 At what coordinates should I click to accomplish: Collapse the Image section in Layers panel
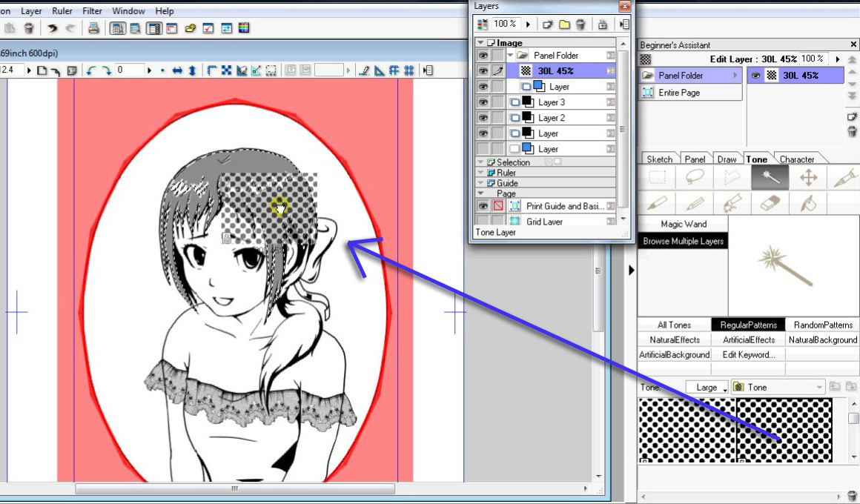480,43
